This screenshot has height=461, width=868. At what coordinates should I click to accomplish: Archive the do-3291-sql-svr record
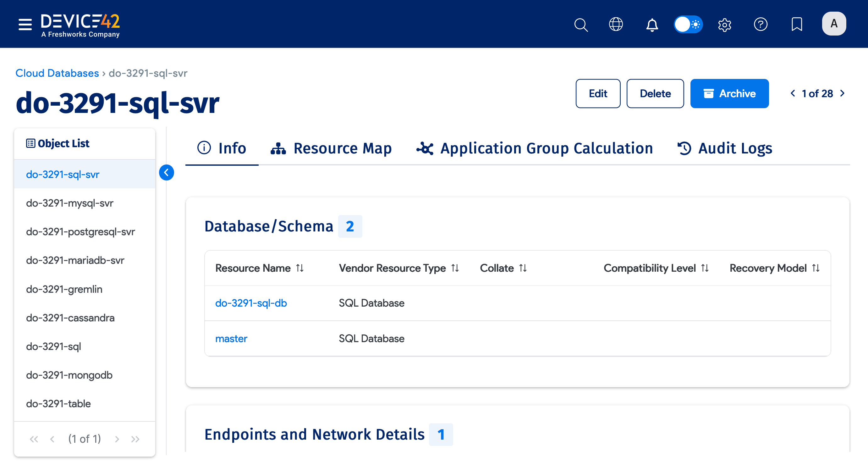tap(729, 93)
